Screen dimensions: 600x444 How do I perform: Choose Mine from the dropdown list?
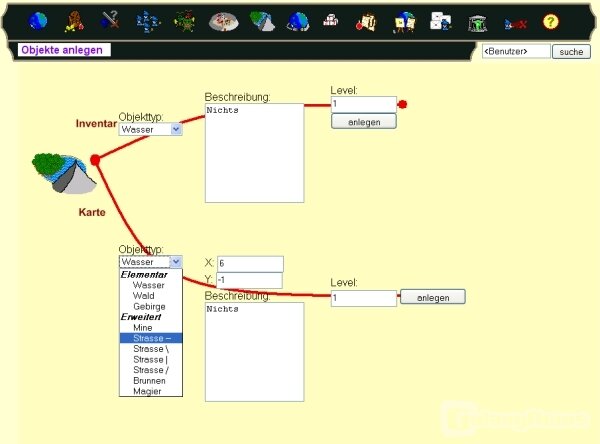click(x=151, y=328)
